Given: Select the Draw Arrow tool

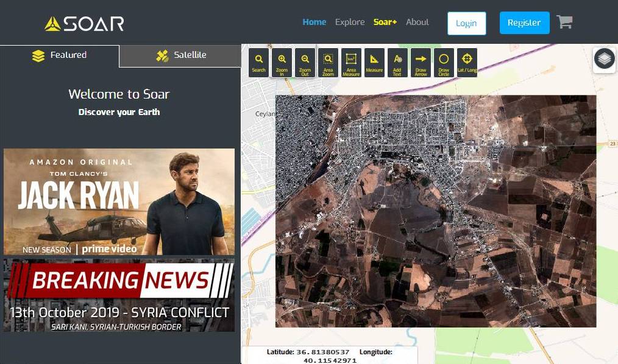Looking at the screenshot, I should (x=421, y=63).
